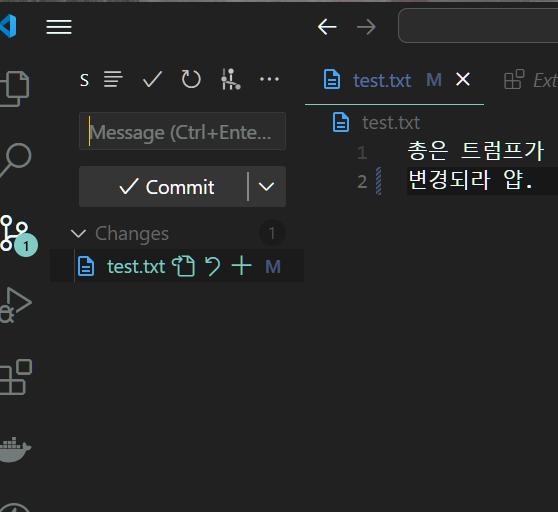558x512 pixels.
Task: Open the Run and Debug view
Action: 16,305
